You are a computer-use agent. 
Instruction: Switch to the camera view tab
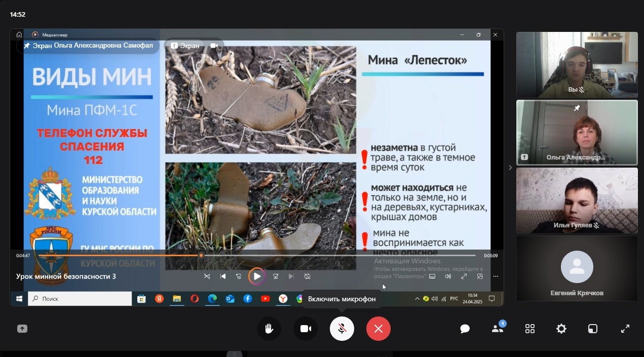[214, 46]
